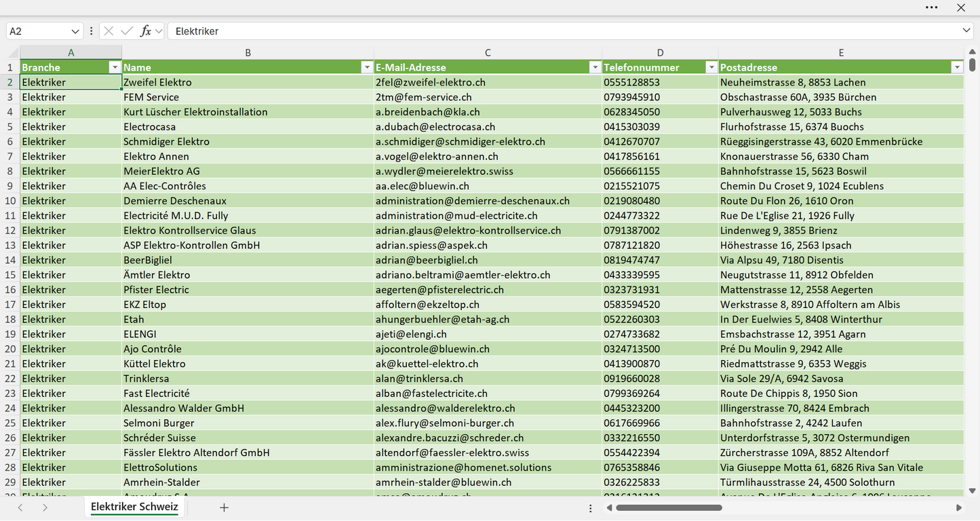Open the more options ellipsis menu
This screenshot has height=521, width=980.
click(932, 7)
